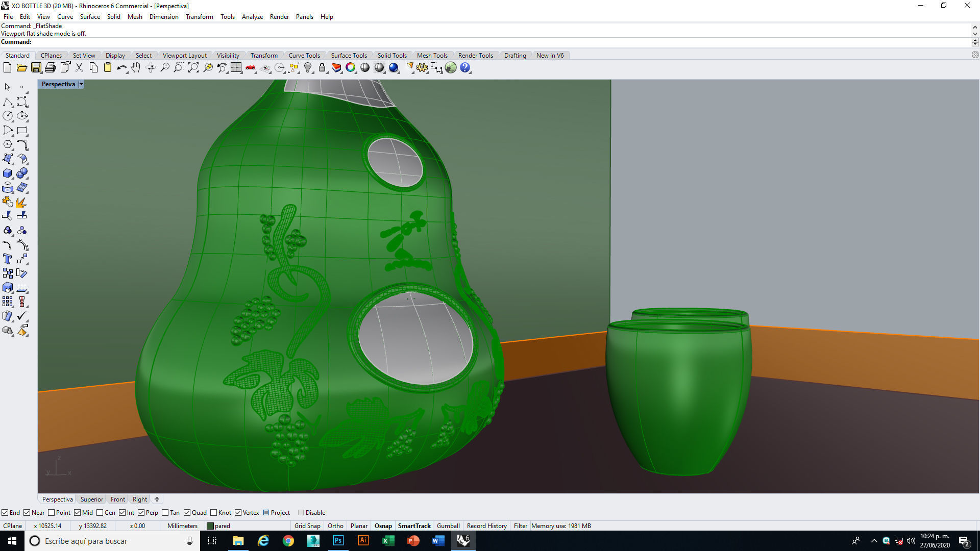Switch to the Curve Tools toolbar tab

pos(304,56)
